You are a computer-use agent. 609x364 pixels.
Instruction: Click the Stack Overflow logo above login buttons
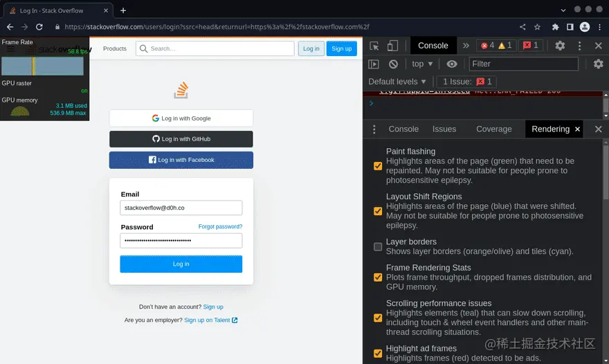click(x=181, y=90)
